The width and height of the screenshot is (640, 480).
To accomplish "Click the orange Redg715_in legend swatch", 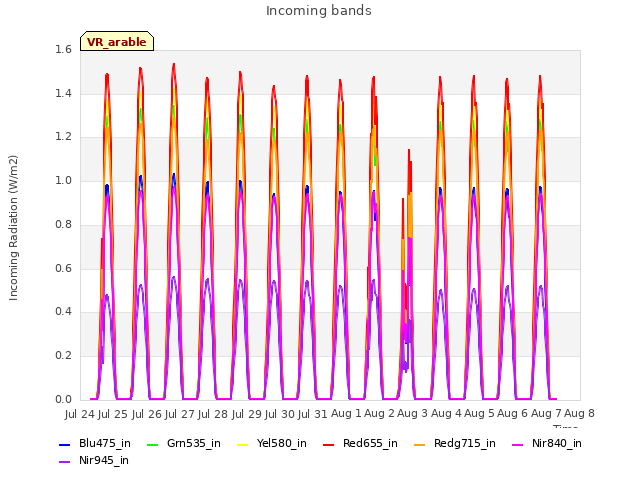I will pos(420,444).
